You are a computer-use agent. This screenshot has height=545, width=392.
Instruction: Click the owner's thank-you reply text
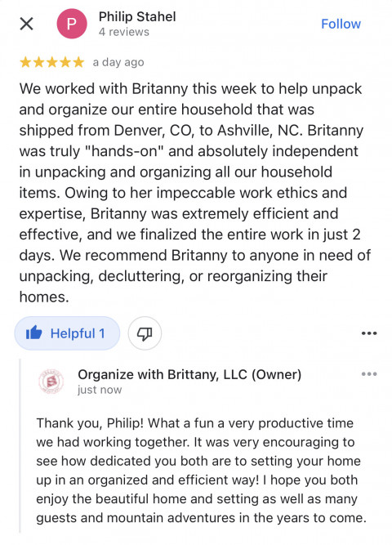tap(202, 471)
